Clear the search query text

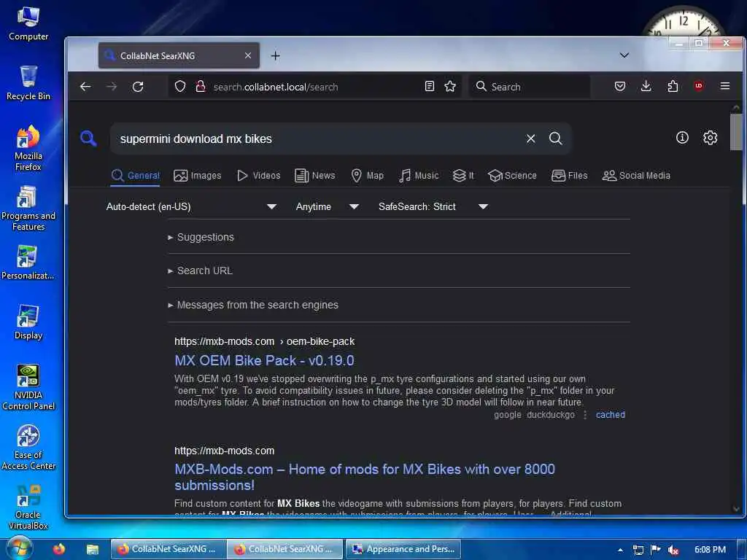click(x=531, y=139)
